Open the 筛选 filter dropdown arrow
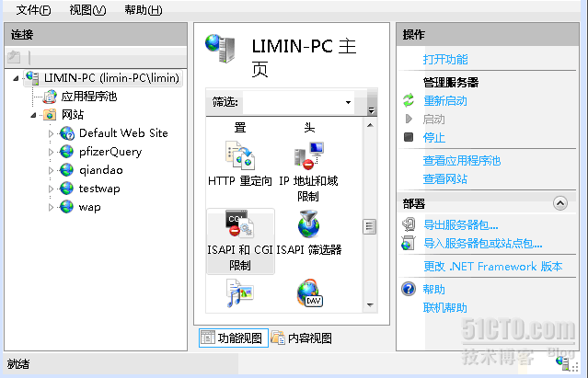This screenshot has width=588, height=378. [x=348, y=102]
